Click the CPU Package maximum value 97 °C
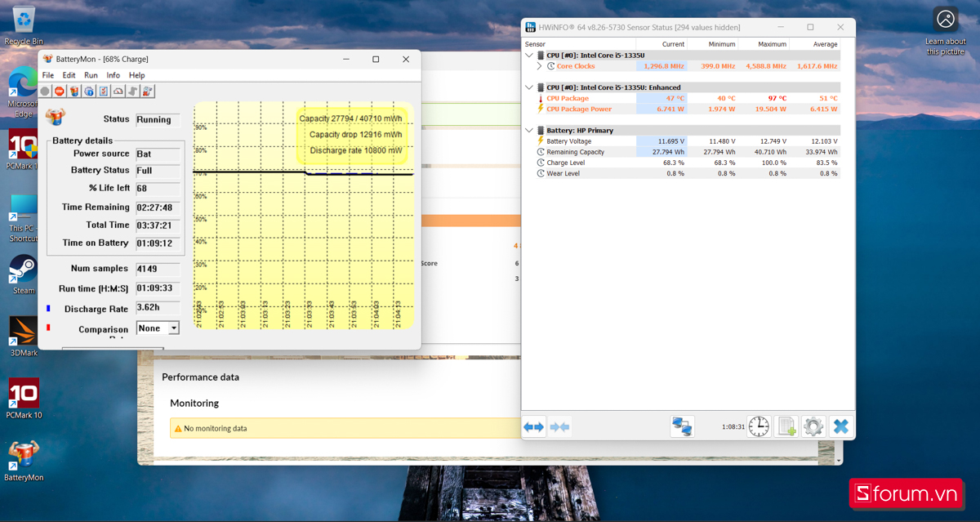The width and height of the screenshot is (980, 522). (x=777, y=98)
